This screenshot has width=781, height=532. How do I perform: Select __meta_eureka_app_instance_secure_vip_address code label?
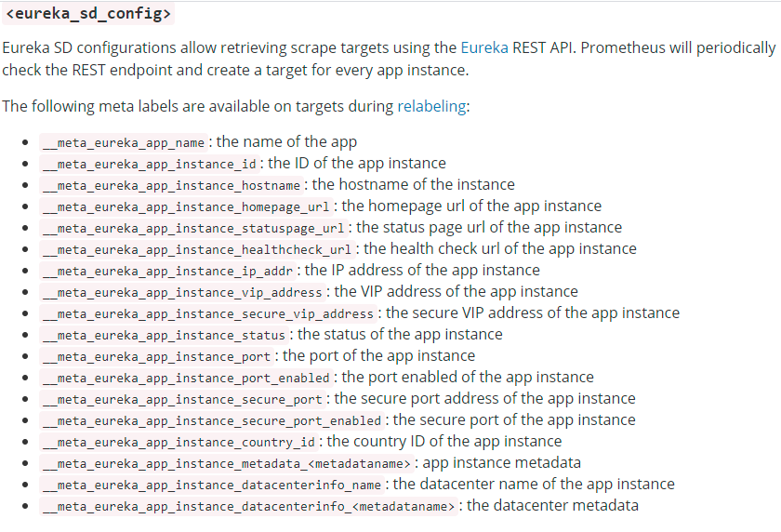click(x=208, y=313)
